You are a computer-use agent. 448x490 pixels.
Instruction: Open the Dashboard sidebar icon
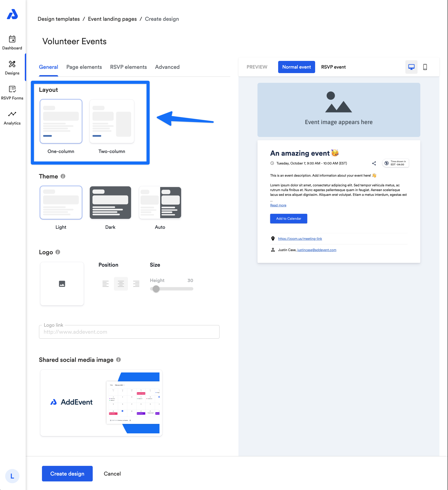(x=12, y=39)
